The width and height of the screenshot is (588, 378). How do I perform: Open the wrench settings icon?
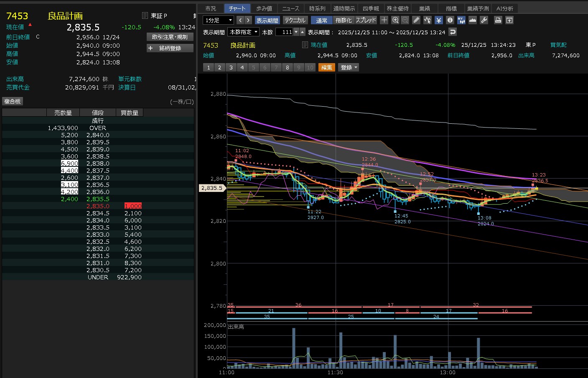click(x=484, y=20)
